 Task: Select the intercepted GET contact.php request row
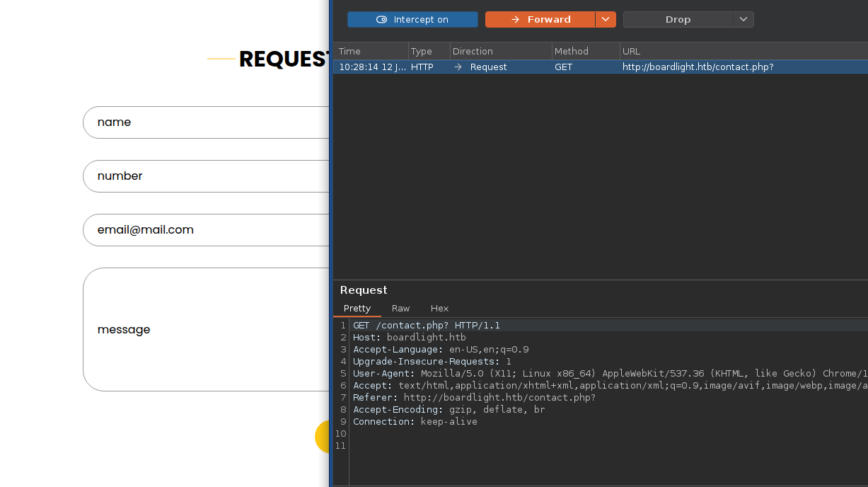tap(600, 67)
